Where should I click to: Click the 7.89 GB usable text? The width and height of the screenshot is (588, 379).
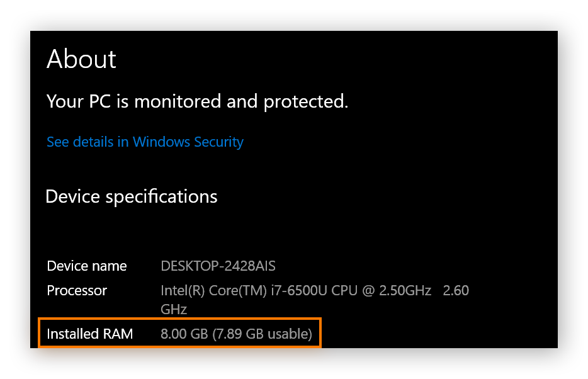click(260, 334)
